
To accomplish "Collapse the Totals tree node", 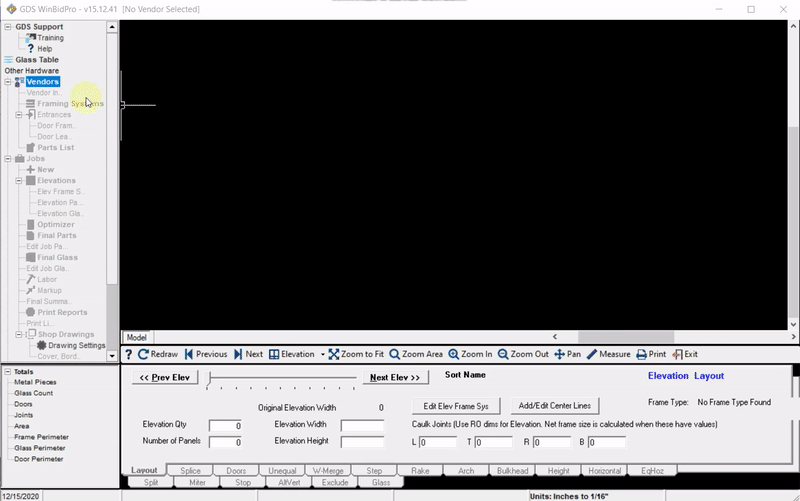I will 8,372.
